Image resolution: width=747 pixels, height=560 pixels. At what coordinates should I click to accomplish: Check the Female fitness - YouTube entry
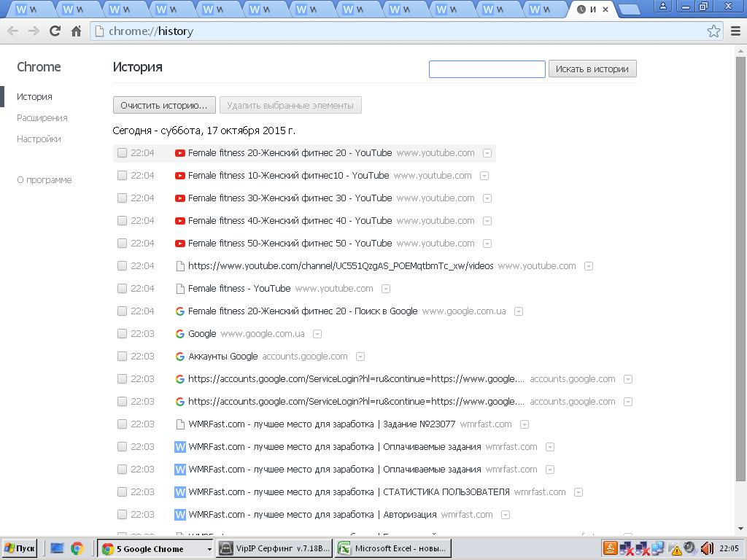[x=122, y=289]
